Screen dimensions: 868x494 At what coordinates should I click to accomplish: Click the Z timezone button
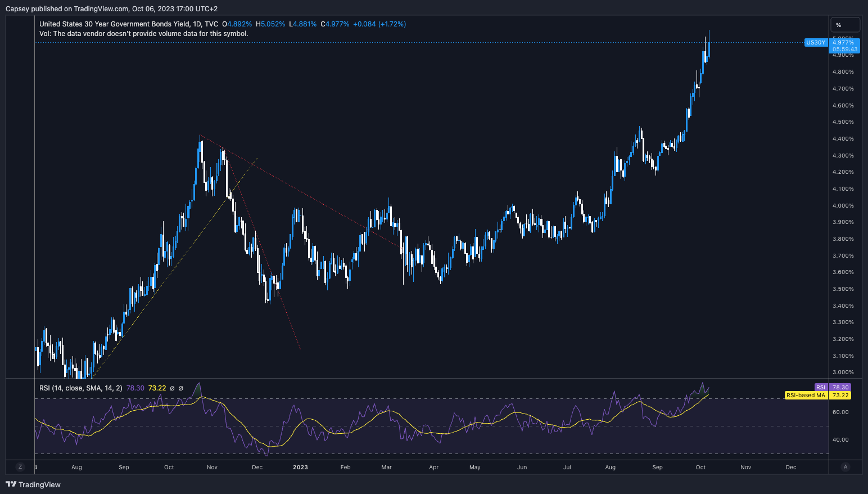[x=20, y=466]
